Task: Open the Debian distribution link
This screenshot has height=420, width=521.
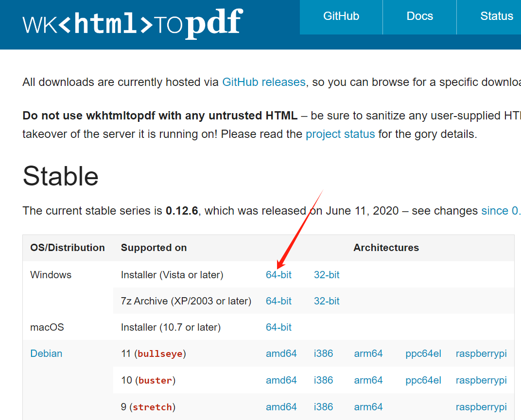Action: tap(46, 353)
